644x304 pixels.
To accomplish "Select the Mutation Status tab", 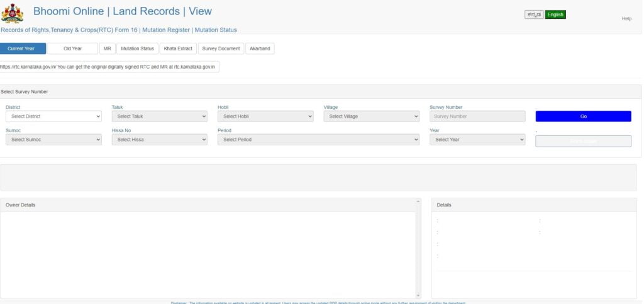I will click(137, 48).
